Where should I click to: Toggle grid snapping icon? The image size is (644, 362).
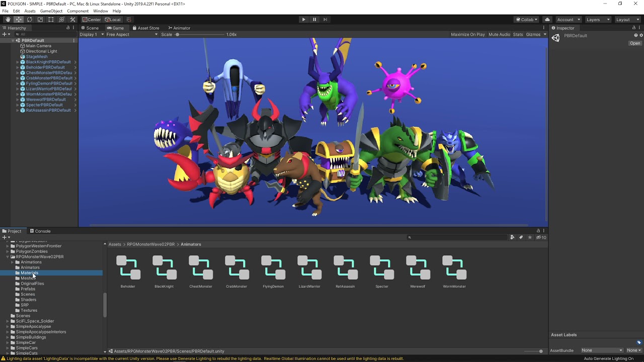[129, 20]
